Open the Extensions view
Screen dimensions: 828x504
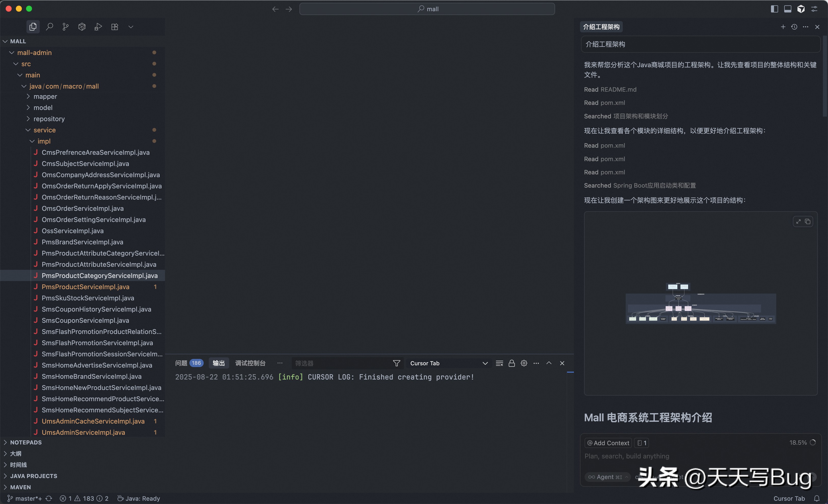point(115,26)
